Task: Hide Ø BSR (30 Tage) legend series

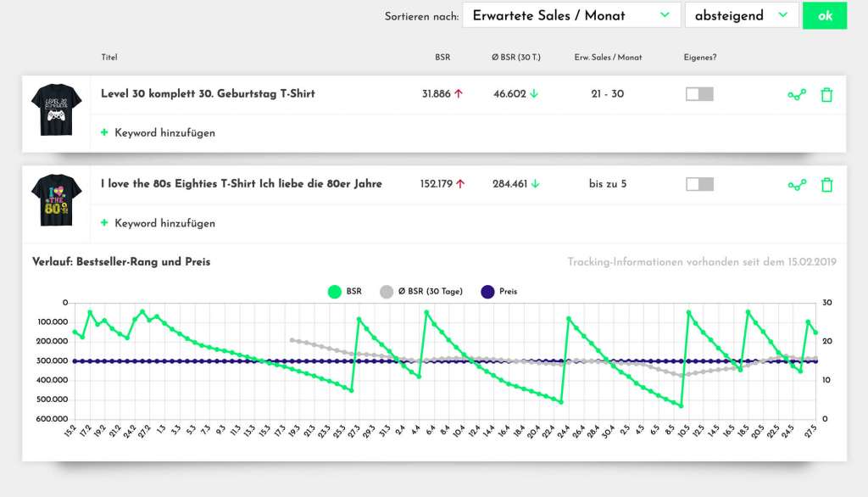Action: [421, 292]
